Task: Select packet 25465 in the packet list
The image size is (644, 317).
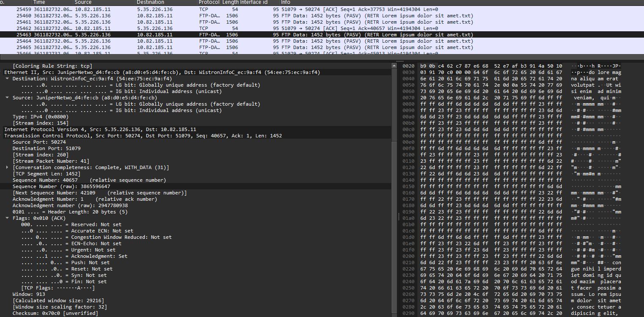Action: pyautogui.click(x=322, y=47)
